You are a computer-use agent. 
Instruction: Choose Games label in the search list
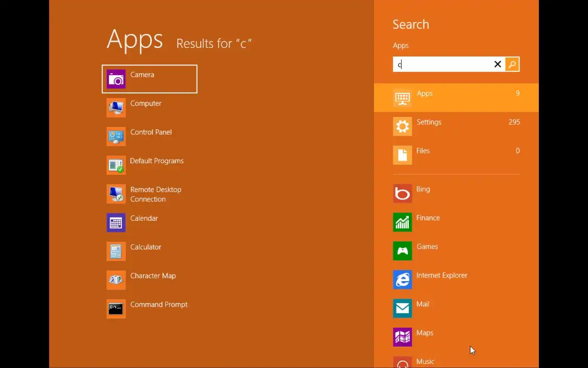[427, 247]
